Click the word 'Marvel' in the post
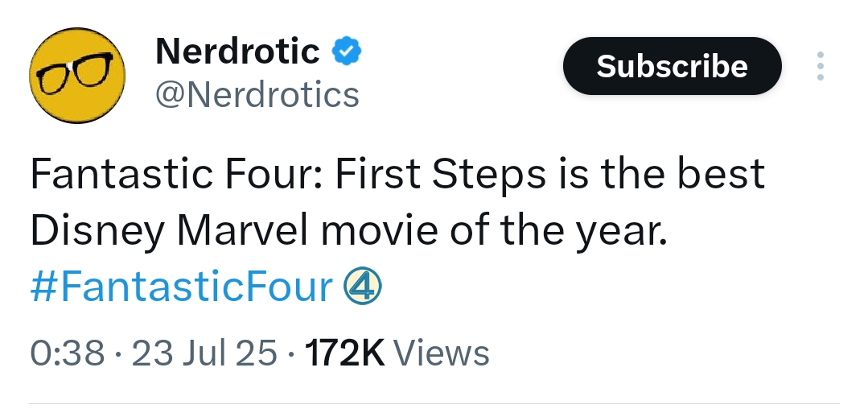This screenshot has width=868, height=413. point(242,230)
